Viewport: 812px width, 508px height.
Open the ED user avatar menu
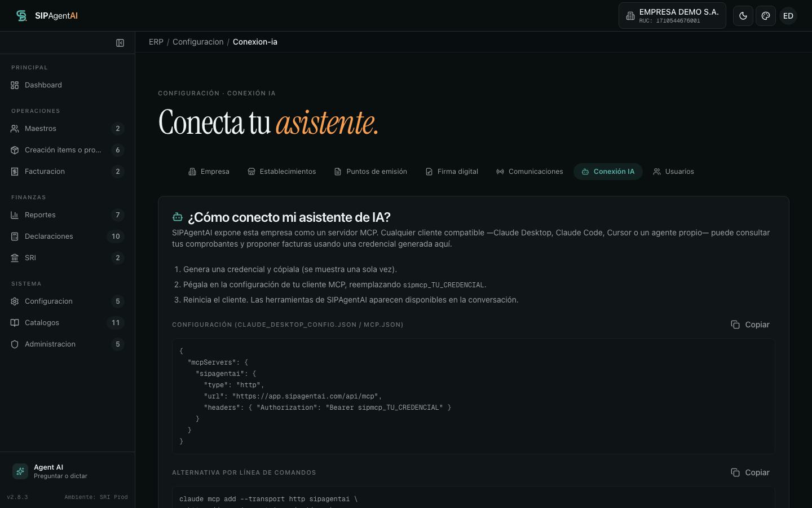[x=788, y=16]
